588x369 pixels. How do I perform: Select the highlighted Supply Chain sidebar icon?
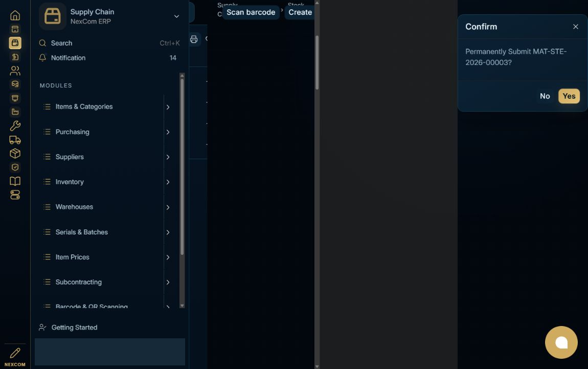coord(15,43)
